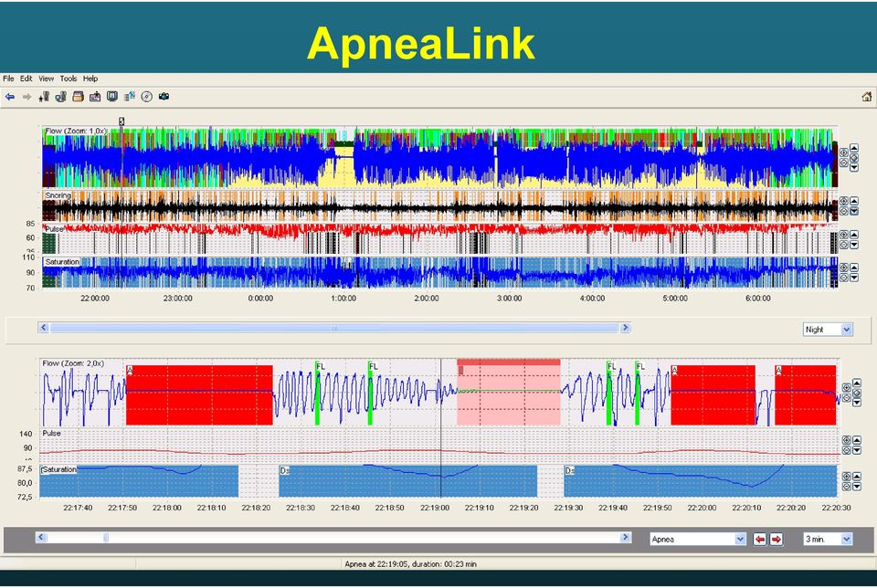Screen dimensions: 877x588
Task: Click the archive box icon in the toolbar
Action: (79, 97)
